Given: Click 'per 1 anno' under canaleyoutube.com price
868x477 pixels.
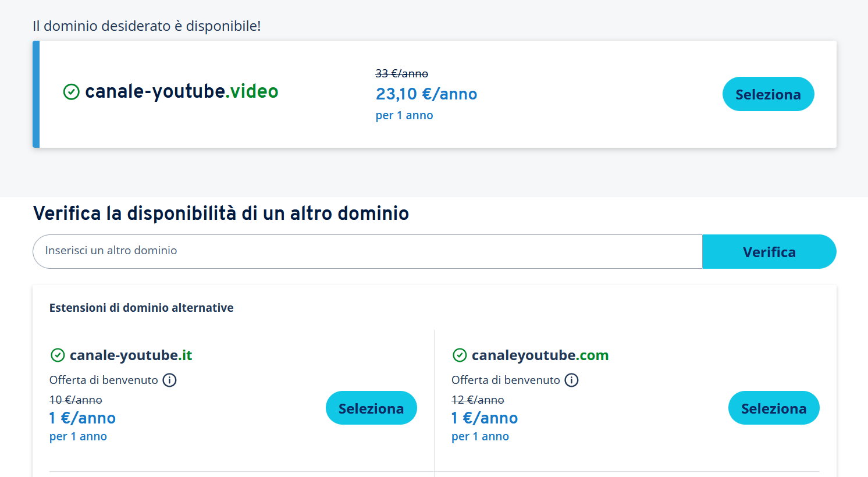Looking at the screenshot, I should (x=480, y=436).
